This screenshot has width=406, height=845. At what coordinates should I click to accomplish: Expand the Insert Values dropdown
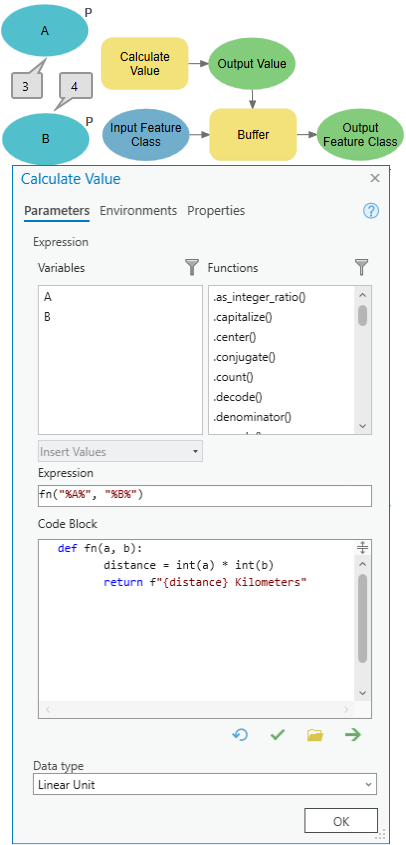click(120, 452)
